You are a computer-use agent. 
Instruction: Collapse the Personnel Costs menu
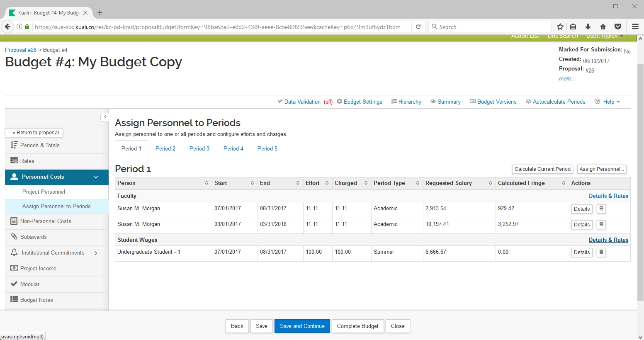pos(96,177)
